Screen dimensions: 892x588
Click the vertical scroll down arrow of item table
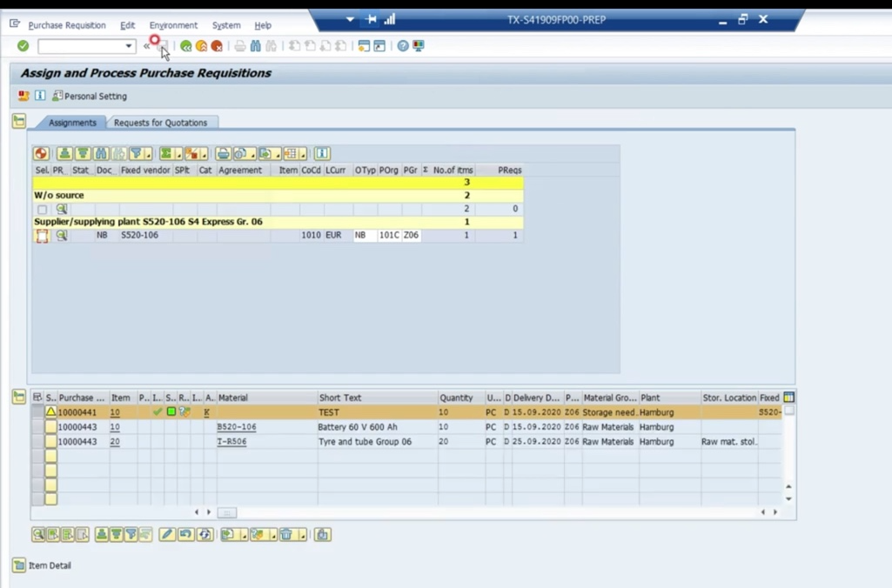(x=788, y=498)
